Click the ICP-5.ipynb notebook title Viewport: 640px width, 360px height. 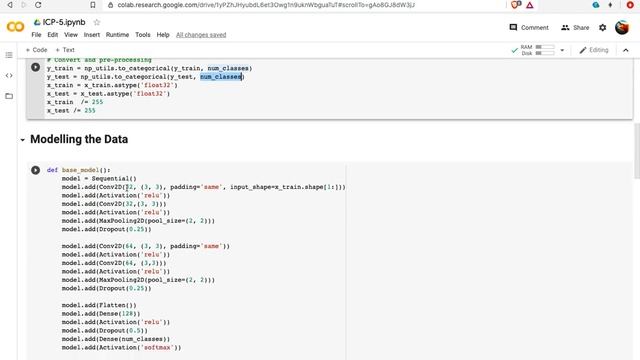coord(64,22)
